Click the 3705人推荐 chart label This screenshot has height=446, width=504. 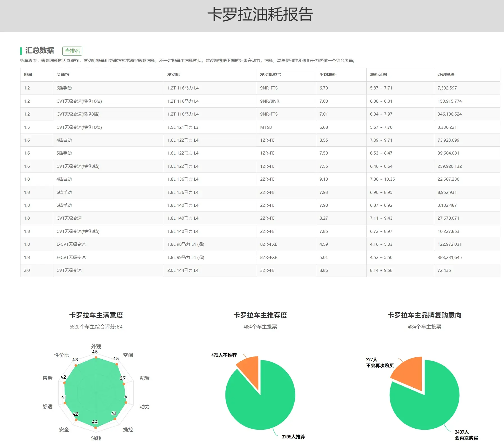click(x=293, y=437)
